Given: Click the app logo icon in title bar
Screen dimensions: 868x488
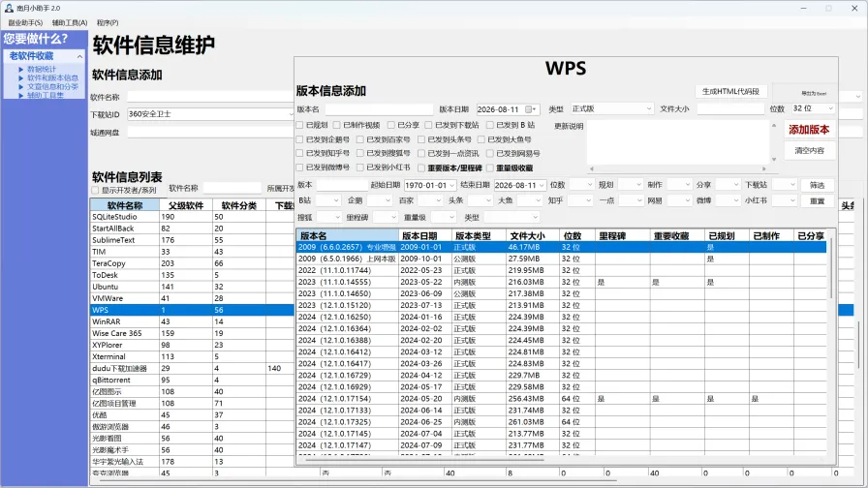Looking at the screenshot, I should click(9, 9).
